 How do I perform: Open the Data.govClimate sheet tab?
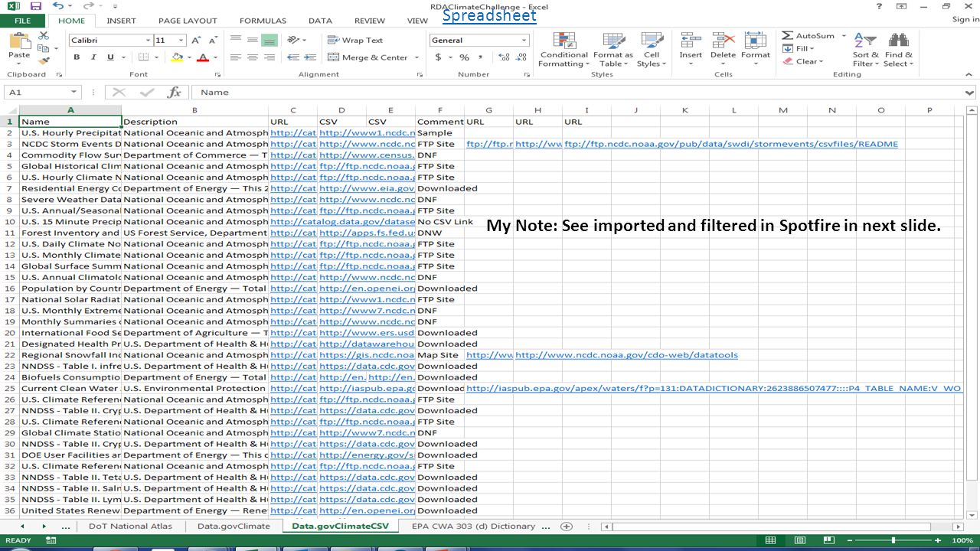(x=234, y=526)
